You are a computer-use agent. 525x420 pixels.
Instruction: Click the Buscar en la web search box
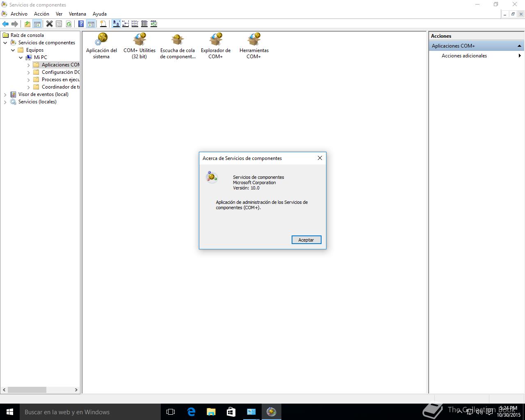(90, 412)
